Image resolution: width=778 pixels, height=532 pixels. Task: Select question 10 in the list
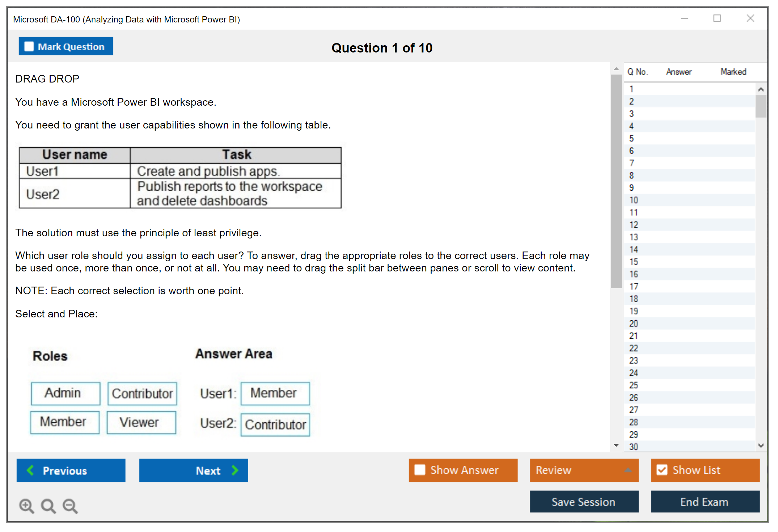click(634, 200)
